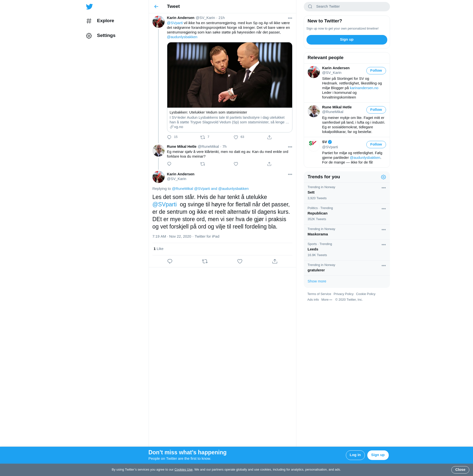Click Show more under trends
473x476 pixels.
(x=317, y=281)
